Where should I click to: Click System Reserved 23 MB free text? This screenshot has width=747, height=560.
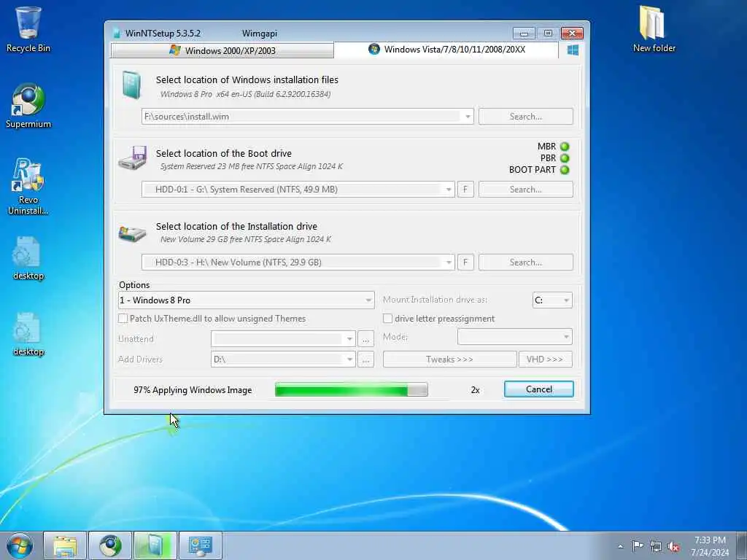251,167
